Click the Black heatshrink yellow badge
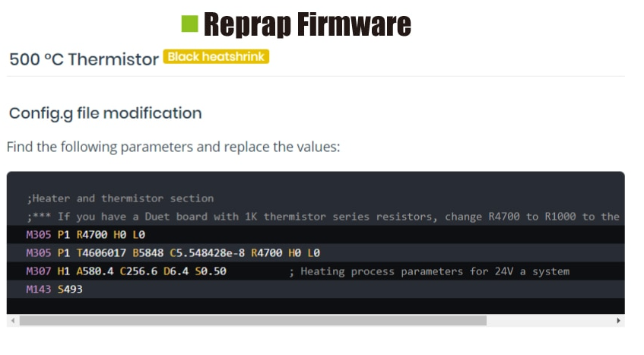 [x=216, y=57]
